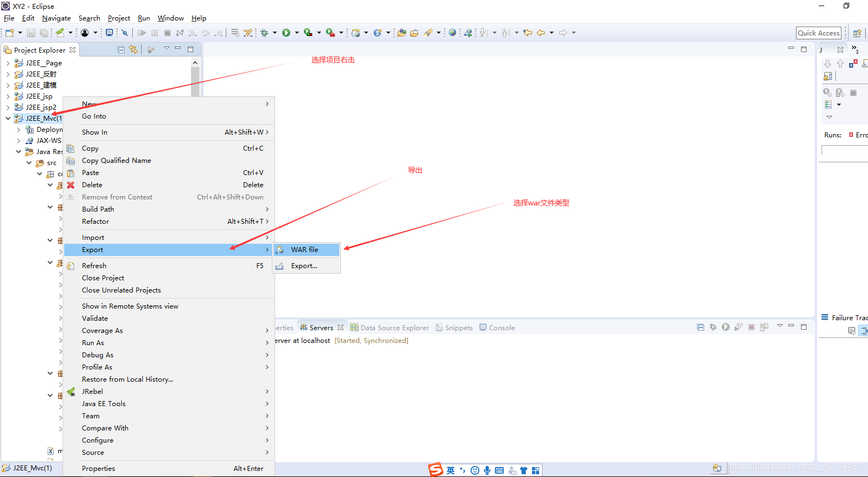Collapse the J2EE_Mvc(1) project node

[x=8, y=119]
